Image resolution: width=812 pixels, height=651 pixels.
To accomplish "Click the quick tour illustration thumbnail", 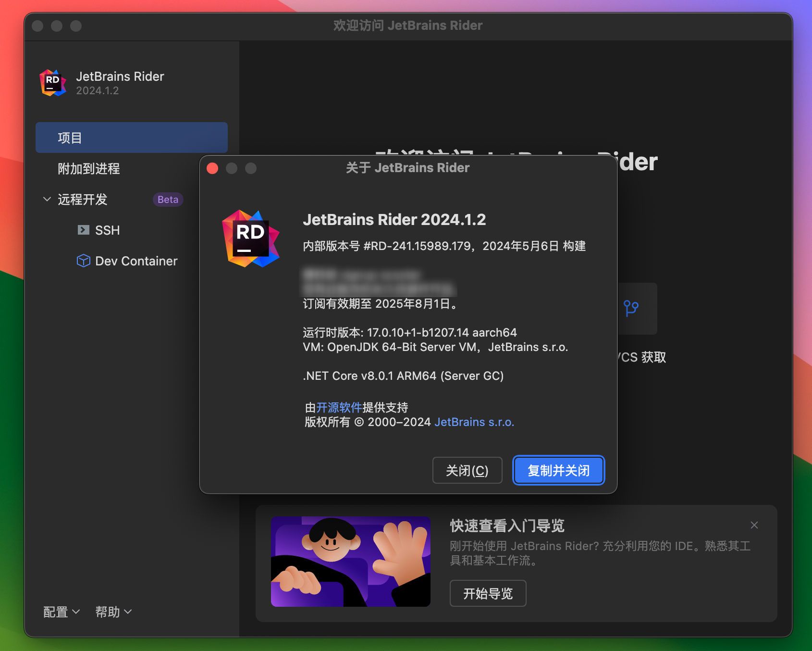I will click(x=351, y=562).
